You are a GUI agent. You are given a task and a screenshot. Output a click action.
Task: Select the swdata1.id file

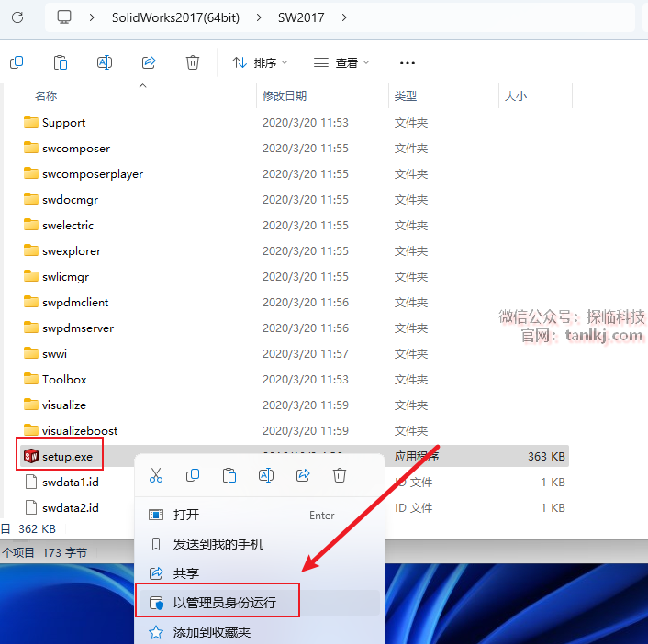click(70, 482)
